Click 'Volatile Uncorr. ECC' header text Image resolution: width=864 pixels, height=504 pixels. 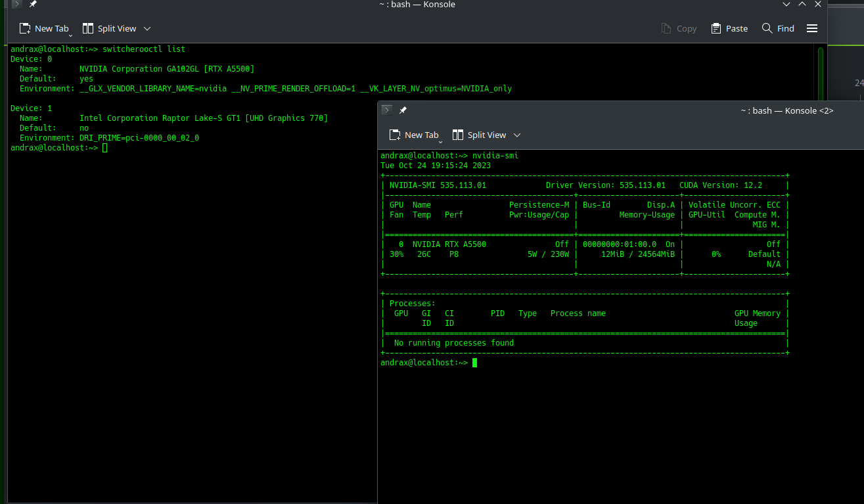click(735, 205)
